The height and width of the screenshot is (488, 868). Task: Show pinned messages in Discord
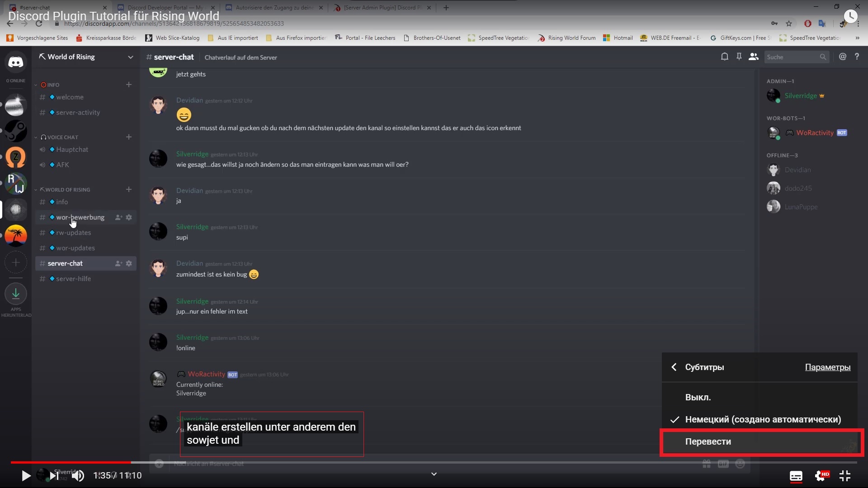click(x=739, y=57)
